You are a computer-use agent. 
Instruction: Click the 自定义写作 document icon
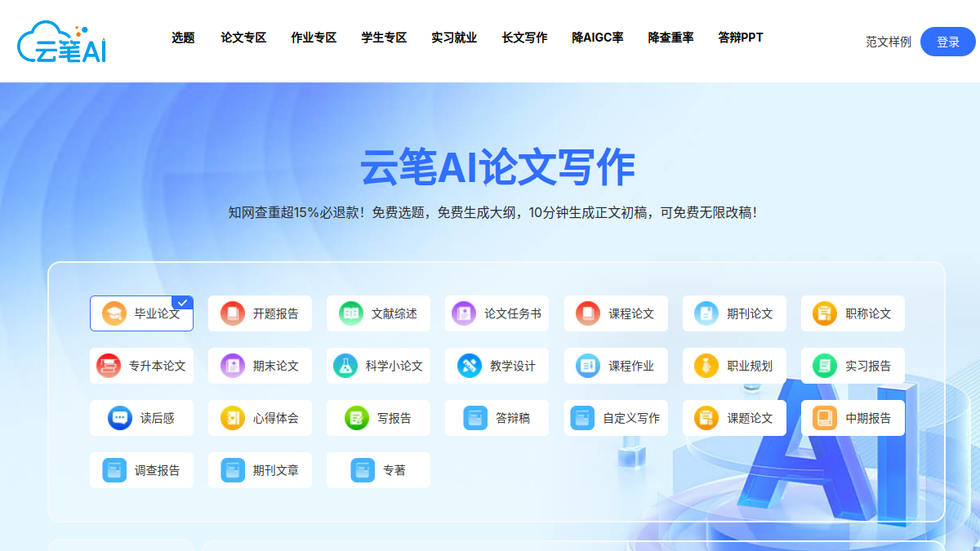coord(582,418)
